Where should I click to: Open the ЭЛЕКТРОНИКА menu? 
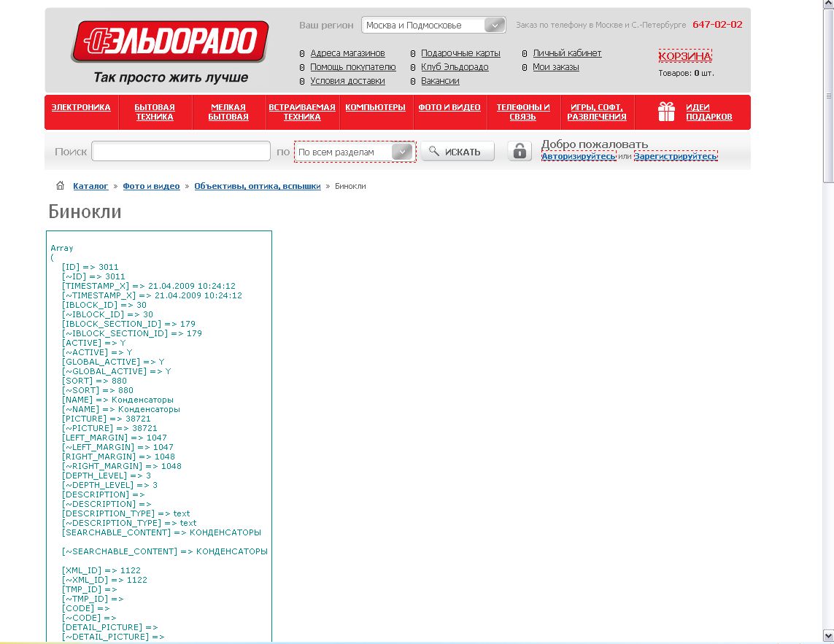(81, 107)
